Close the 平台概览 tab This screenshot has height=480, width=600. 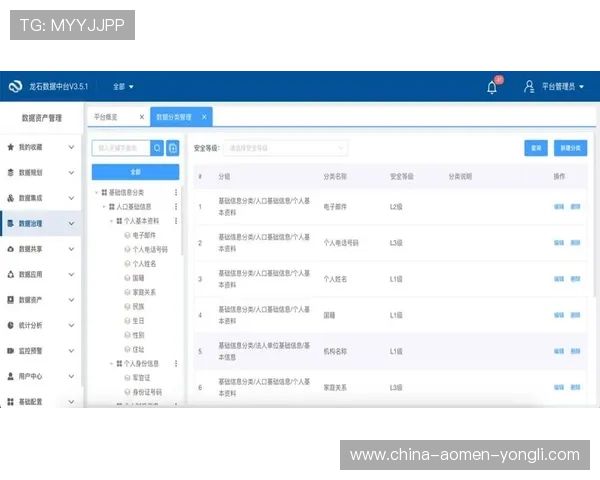[142, 117]
